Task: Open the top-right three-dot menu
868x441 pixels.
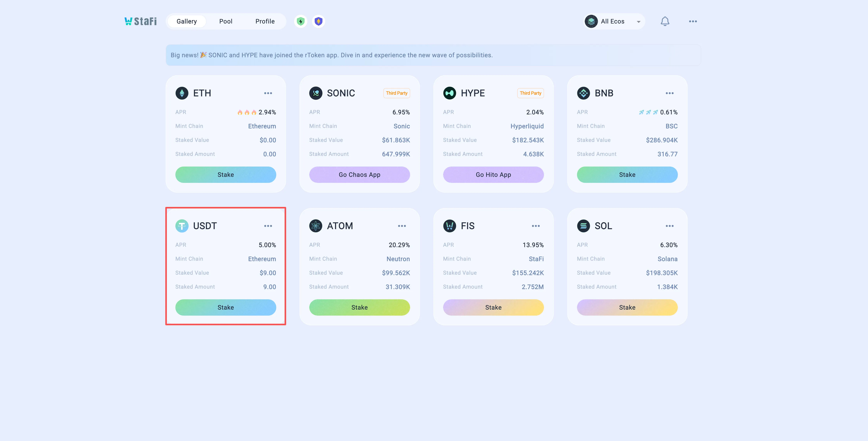Action: point(693,22)
